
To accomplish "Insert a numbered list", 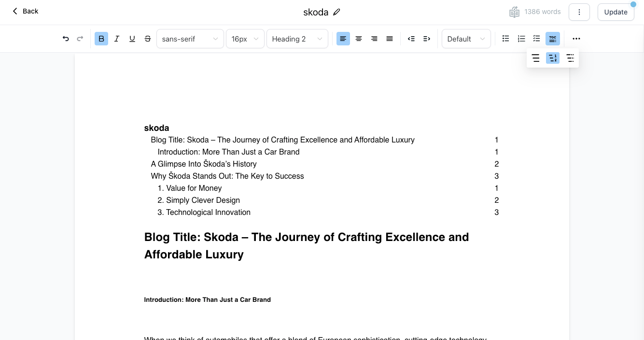I will [x=521, y=39].
